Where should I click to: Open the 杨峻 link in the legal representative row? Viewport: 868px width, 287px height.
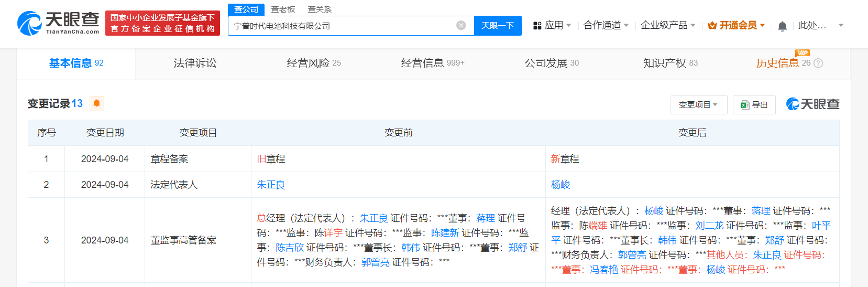click(x=560, y=185)
